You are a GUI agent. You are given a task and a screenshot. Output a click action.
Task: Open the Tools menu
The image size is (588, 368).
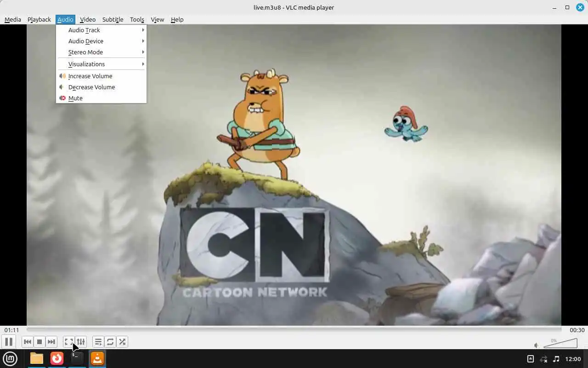point(137,19)
